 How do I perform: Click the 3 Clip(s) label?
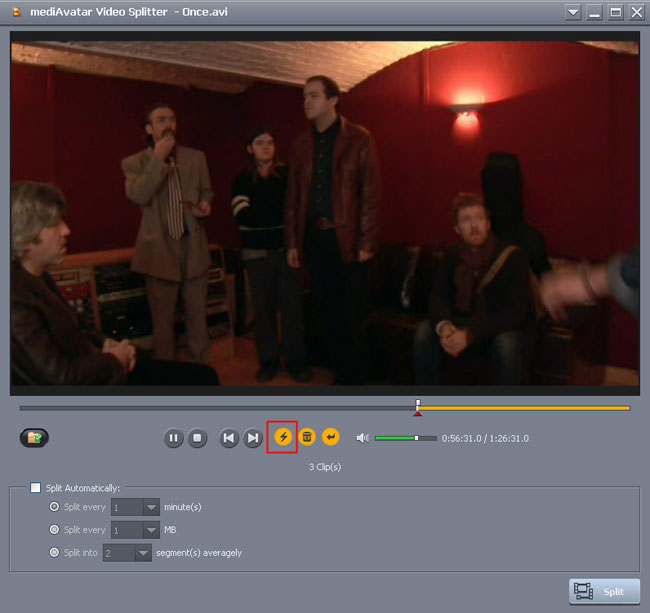[325, 467]
